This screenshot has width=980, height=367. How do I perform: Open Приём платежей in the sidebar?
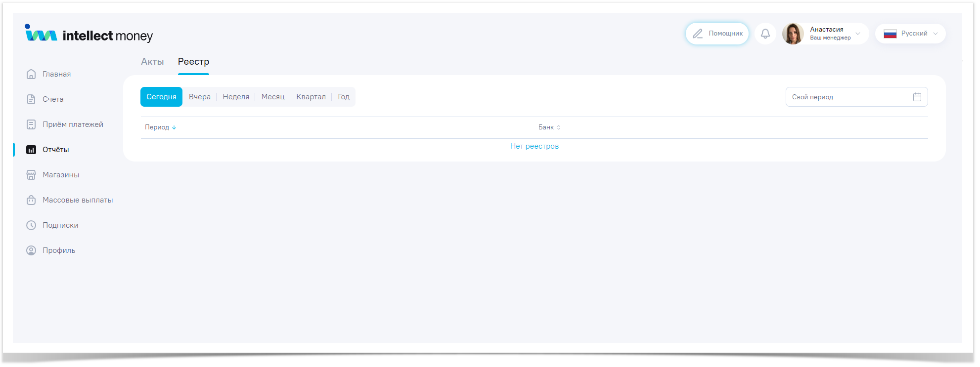[x=73, y=124]
